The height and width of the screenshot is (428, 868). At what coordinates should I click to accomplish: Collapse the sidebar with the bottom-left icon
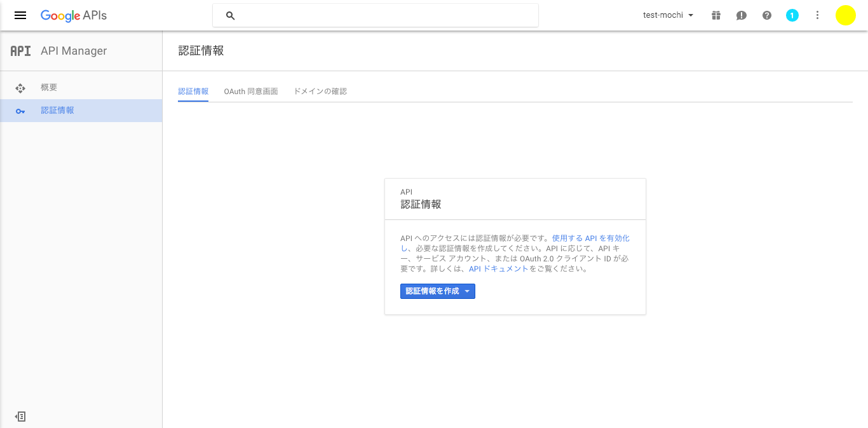pyautogui.click(x=20, y=416)
